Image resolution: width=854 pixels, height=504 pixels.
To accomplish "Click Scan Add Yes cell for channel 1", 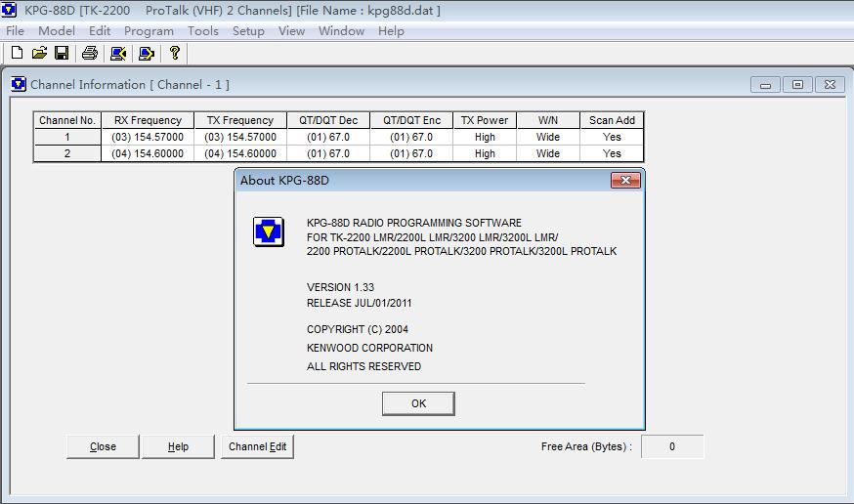I will pos(612,137).
